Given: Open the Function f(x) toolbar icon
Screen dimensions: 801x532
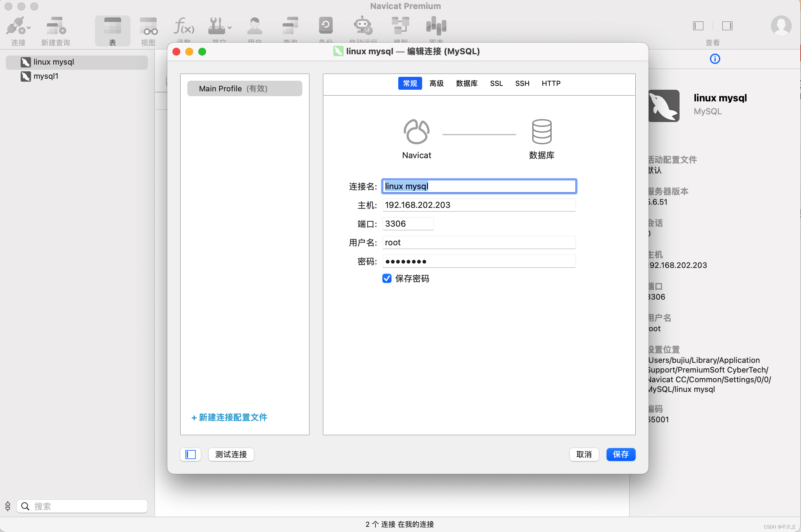Looking at the screenshot, I should 184,26.
